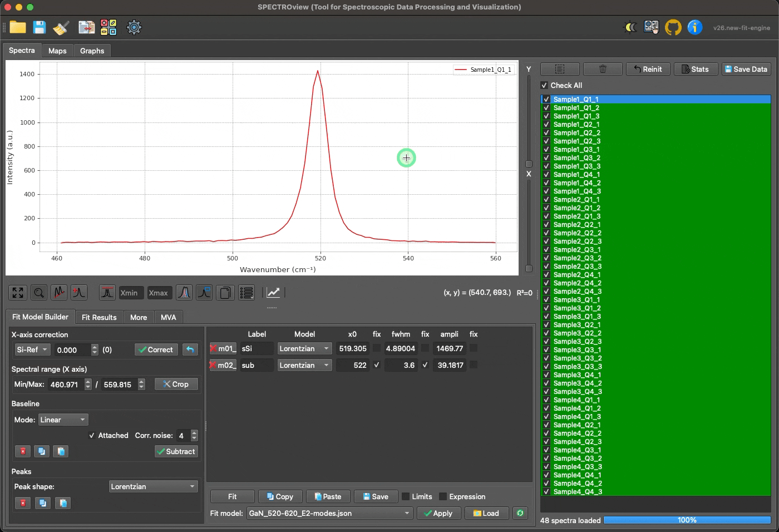Viewport: 779px width, 532px height.
Task: Paste baseline with clipboard icon beside Subtract
Action: (61, 451)
